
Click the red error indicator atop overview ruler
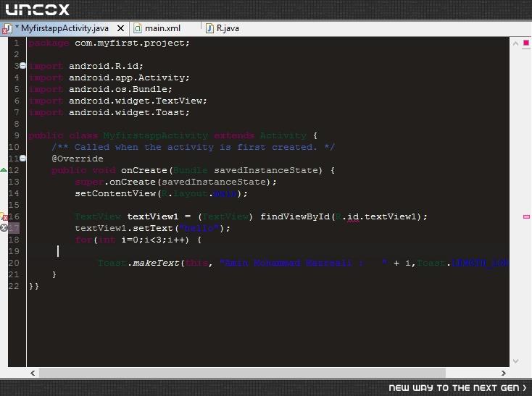pyautogui.click(x=526, y=43)
